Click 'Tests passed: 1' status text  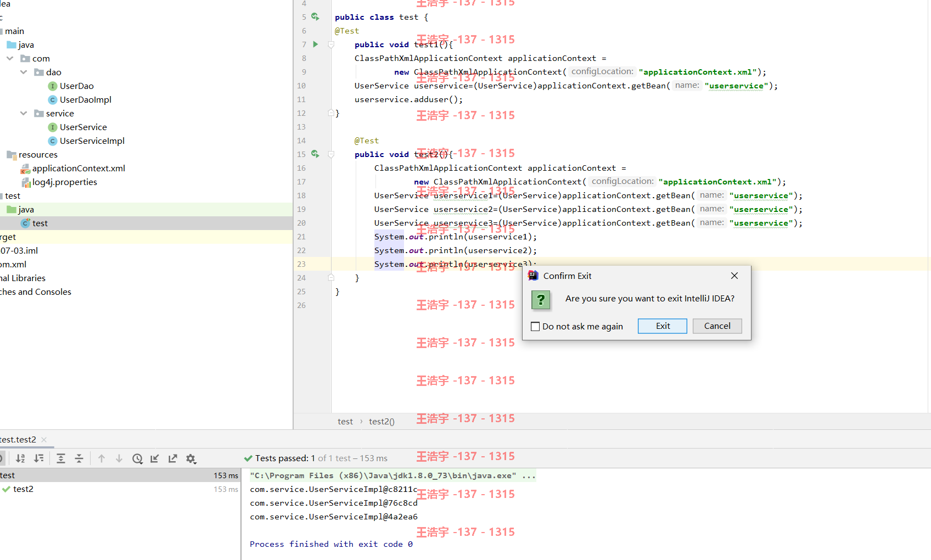[x=285, y=458]
